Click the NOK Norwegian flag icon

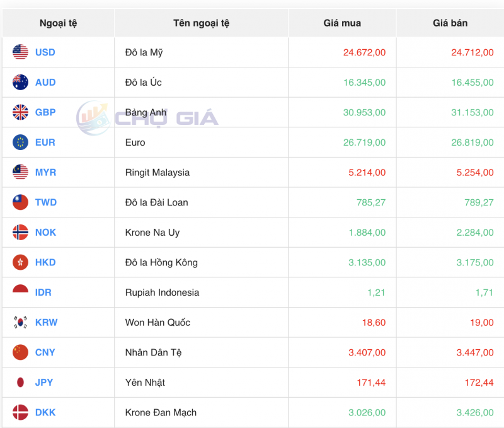tap(20, 232)
